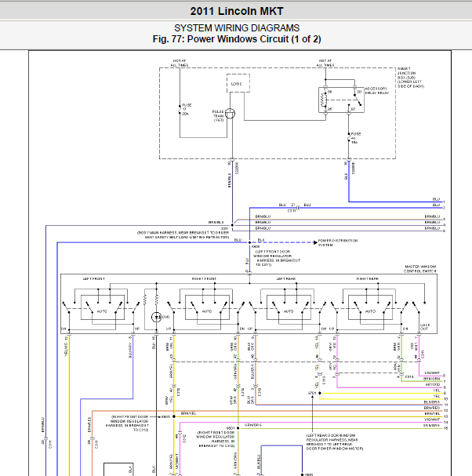Image resolution: width=472 pixels, height=476 pixels.
Task: Click the relay switch contact near terminal 30
Action: [x=358, y=100]
